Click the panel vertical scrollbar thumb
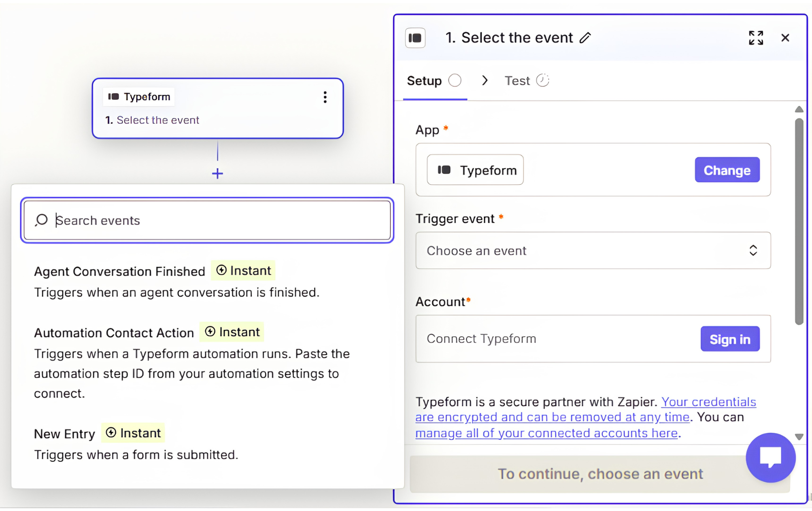The height and width of the screenshot is (511, 812). (x=799, y=222)
